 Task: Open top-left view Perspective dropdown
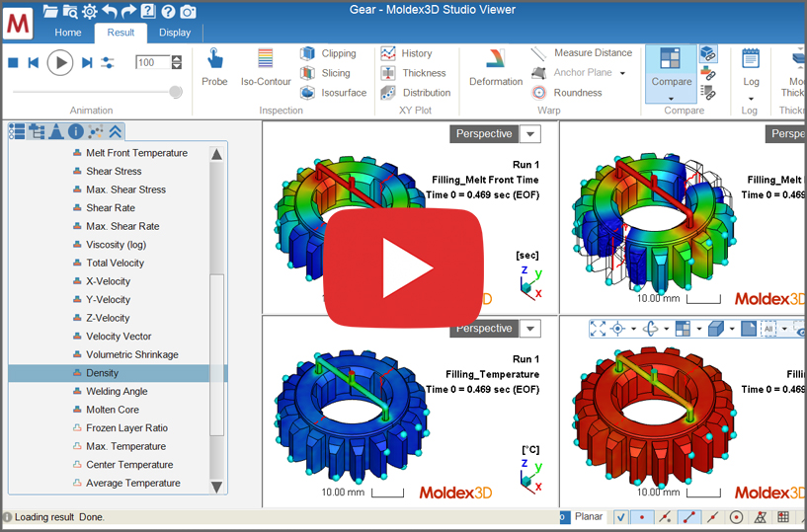[x=530, y=134]
